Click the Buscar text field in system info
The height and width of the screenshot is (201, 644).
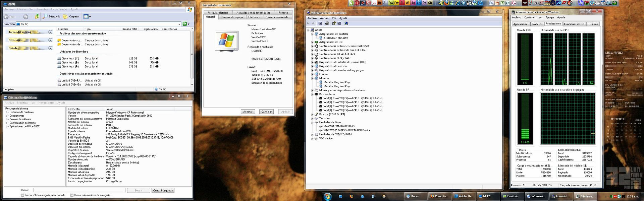(79, 190)
